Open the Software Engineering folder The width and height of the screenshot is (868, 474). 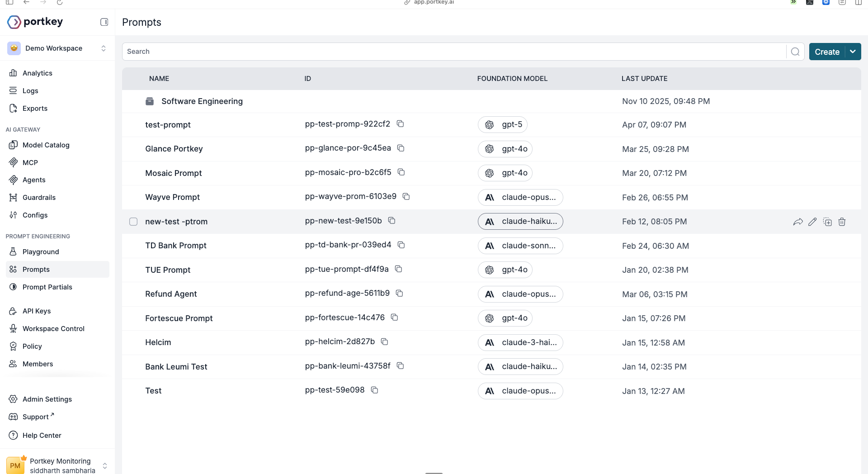point(202,101)
